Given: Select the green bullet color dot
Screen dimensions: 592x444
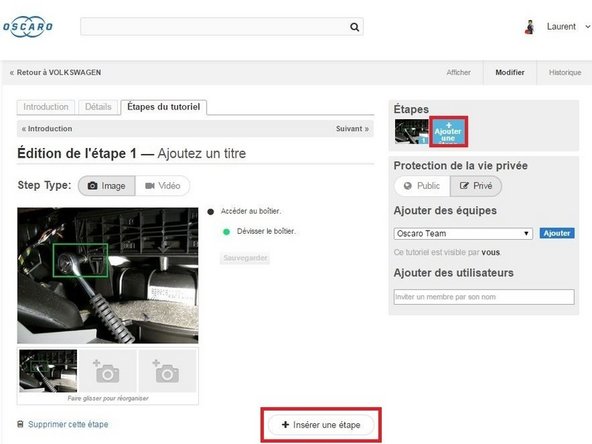Looking at the screenshot, I should click(226, 232).
